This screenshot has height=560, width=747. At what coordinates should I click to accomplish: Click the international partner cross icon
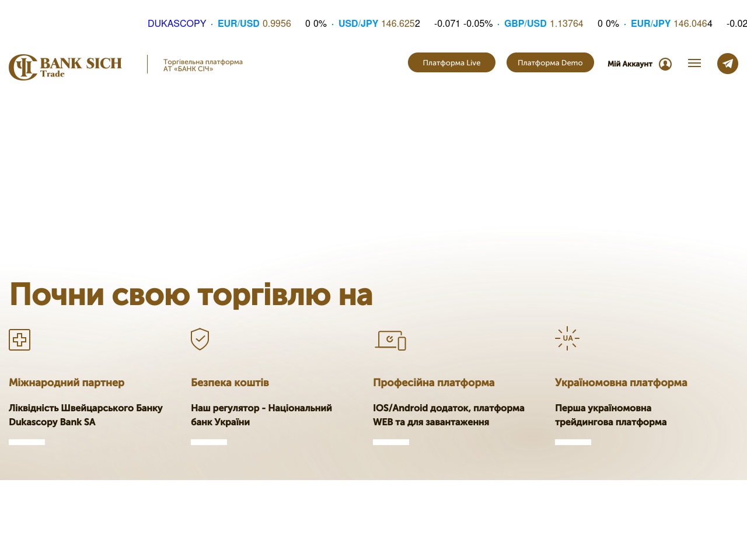(19, 339)
